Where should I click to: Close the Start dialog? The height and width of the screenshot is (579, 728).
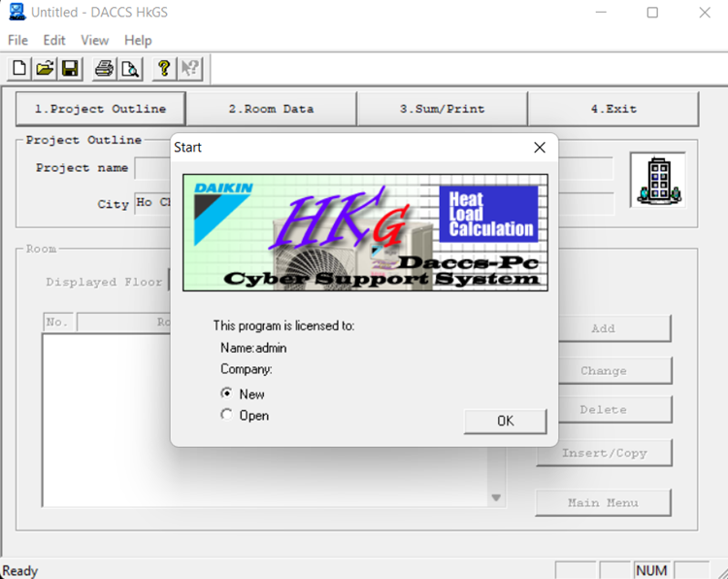pos(540,148)
